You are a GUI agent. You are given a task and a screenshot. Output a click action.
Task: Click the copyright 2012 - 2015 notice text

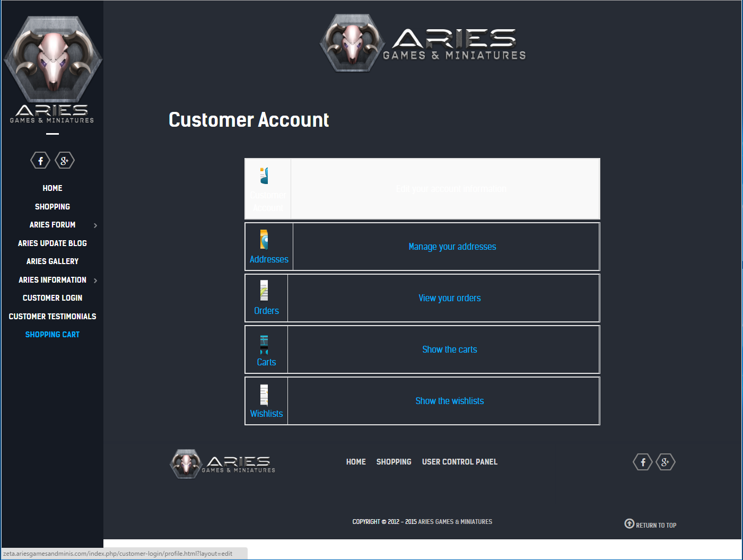tap(422, 522)
